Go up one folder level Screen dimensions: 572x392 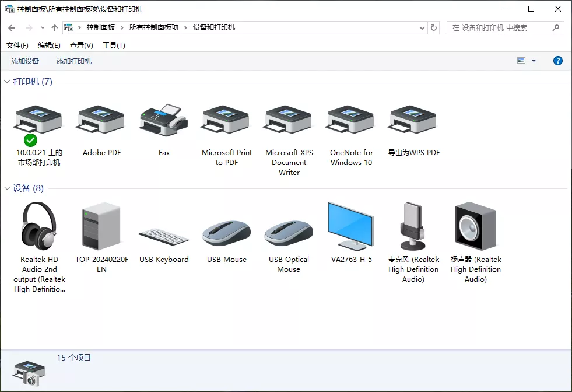pyautogui.click(x=55, y=28)
